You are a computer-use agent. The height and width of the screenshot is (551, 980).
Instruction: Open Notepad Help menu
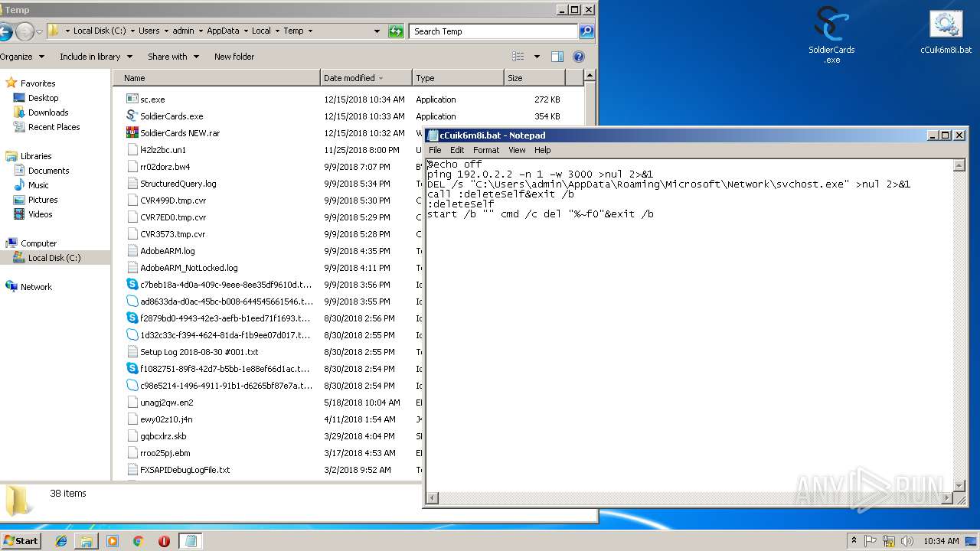click(x=543, y=150)
